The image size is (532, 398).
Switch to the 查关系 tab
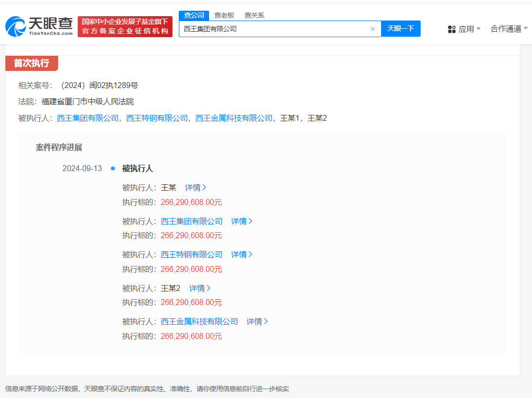tap(254, 15)
